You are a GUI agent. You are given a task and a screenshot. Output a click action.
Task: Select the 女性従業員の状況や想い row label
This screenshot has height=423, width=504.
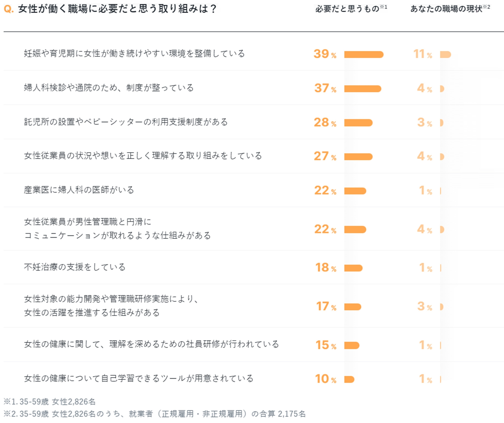143,156
